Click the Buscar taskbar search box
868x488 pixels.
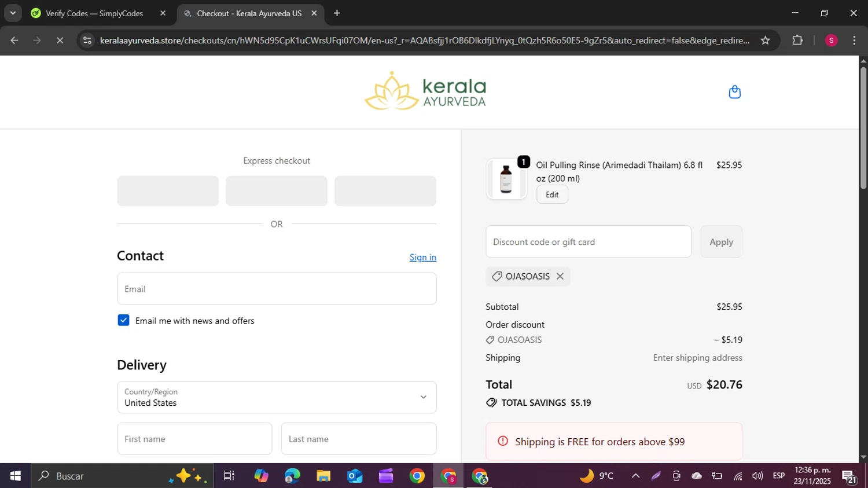[x=122, y=476]
